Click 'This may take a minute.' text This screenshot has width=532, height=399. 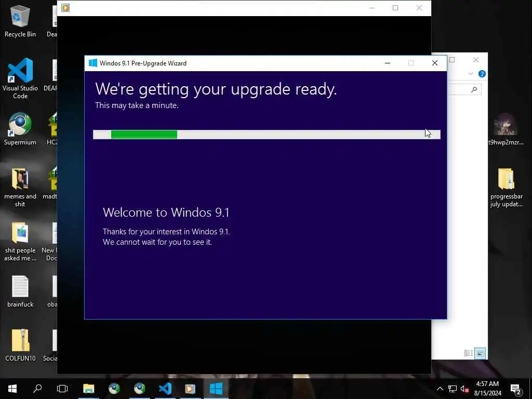137,105
